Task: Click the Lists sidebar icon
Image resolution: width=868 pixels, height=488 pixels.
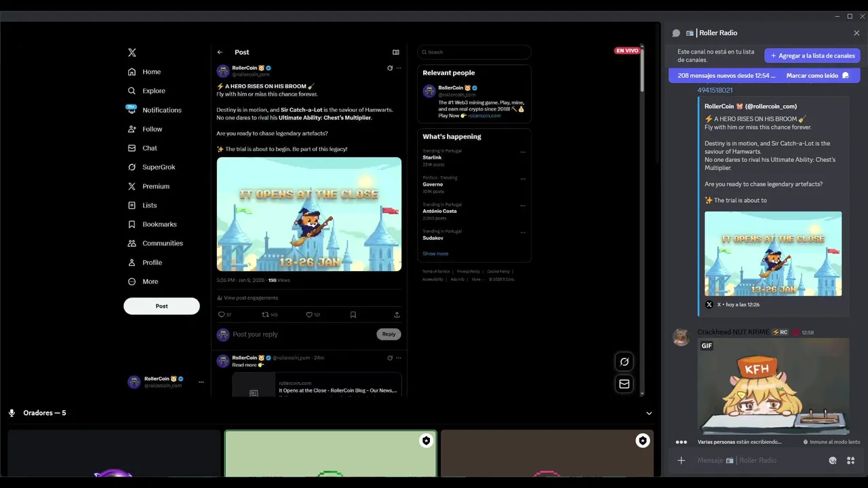Action: point(132,205)
